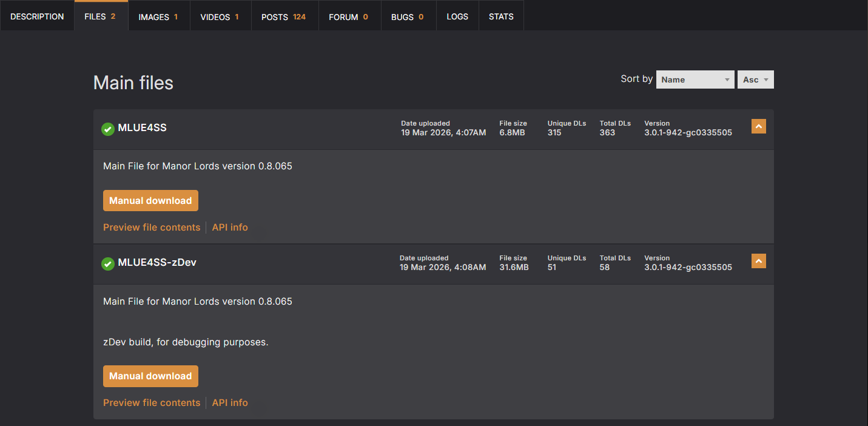
Task: Collapse the MLUE4SS file entry
Action: pyautogui.click(x=758, y=126)
